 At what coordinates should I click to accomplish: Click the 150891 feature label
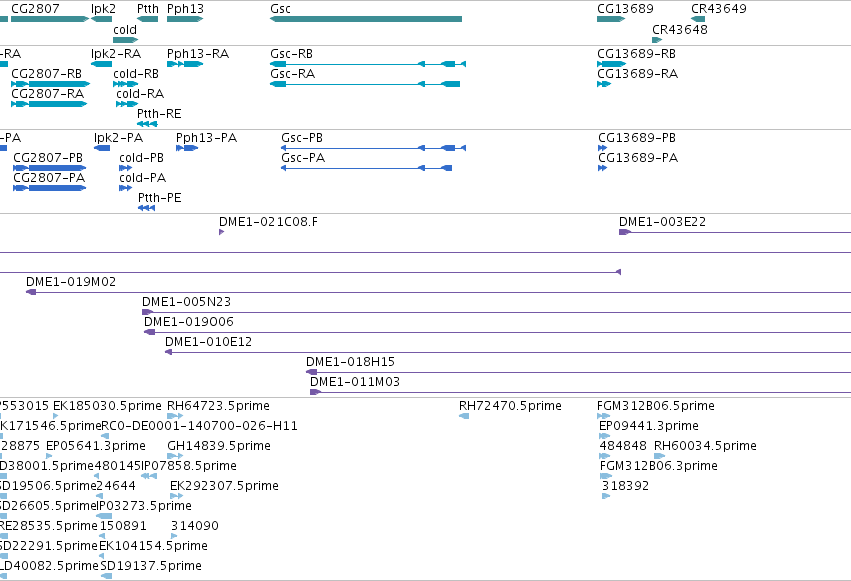123,526
